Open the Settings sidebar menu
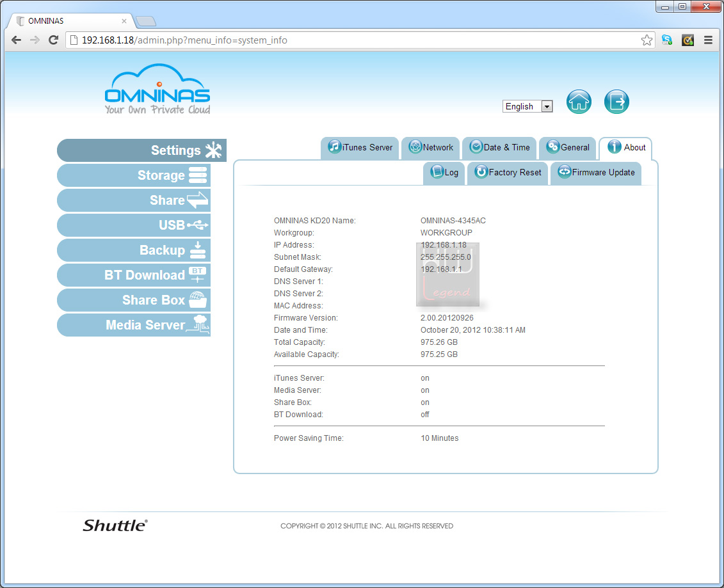Image resolution: width=724 pixels, height=588 pixels. point(141,150)
